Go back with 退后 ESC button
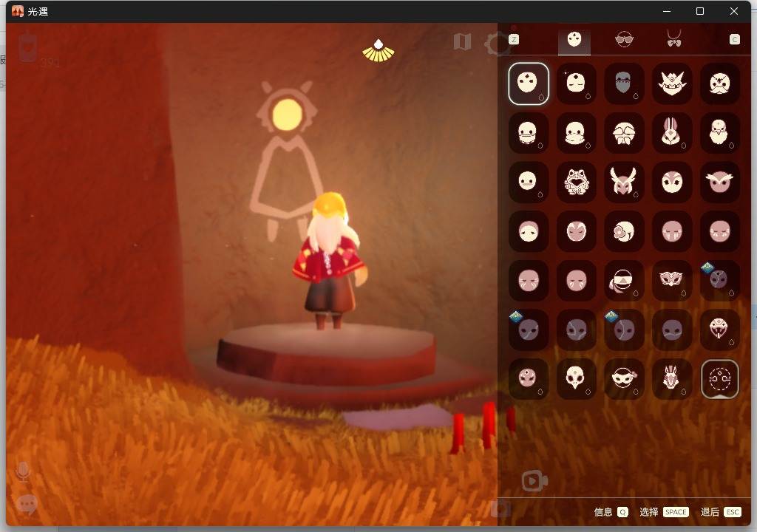Viewport: 757px width, 532px height. (x=720, y=512)
